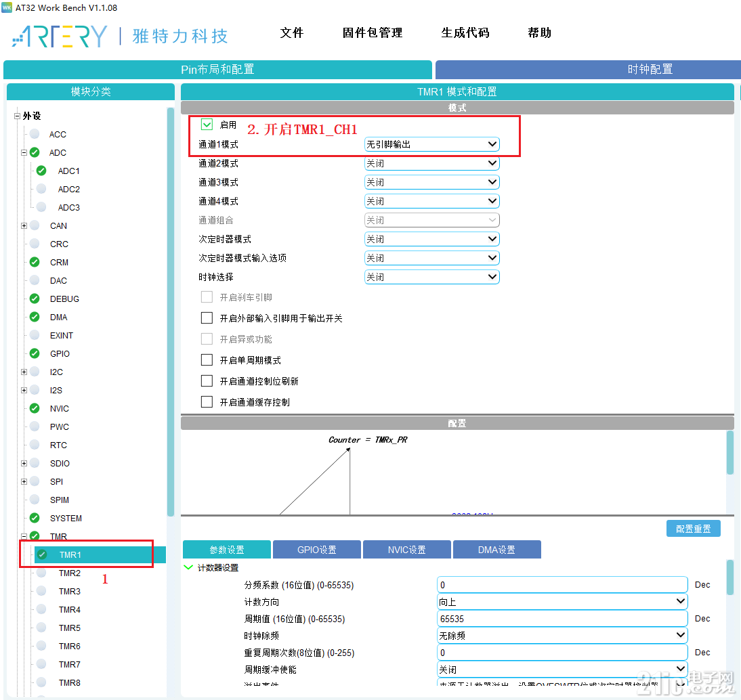Click the TMR1 green check icon
Screen dimensions: 741x700
pyautogui.click(x=42, y=554)
